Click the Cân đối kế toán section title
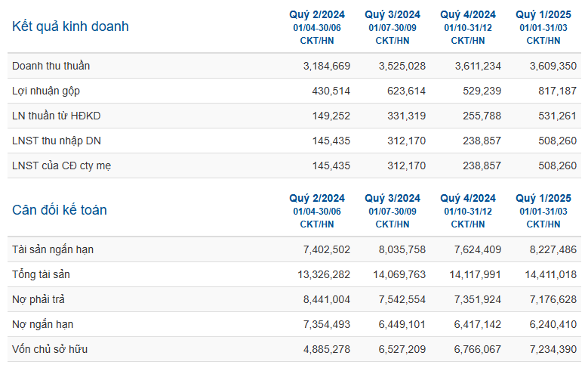588x365 pixels. [x=60, y=210]
